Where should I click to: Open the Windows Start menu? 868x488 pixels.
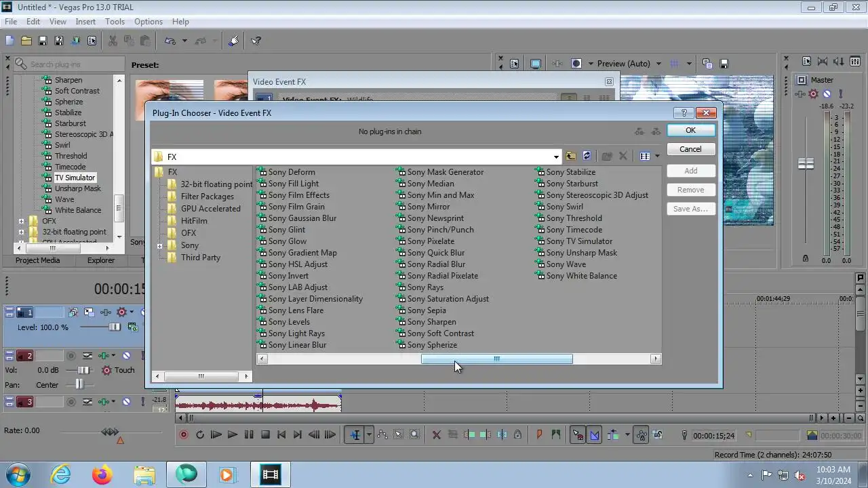click(17, 474)
